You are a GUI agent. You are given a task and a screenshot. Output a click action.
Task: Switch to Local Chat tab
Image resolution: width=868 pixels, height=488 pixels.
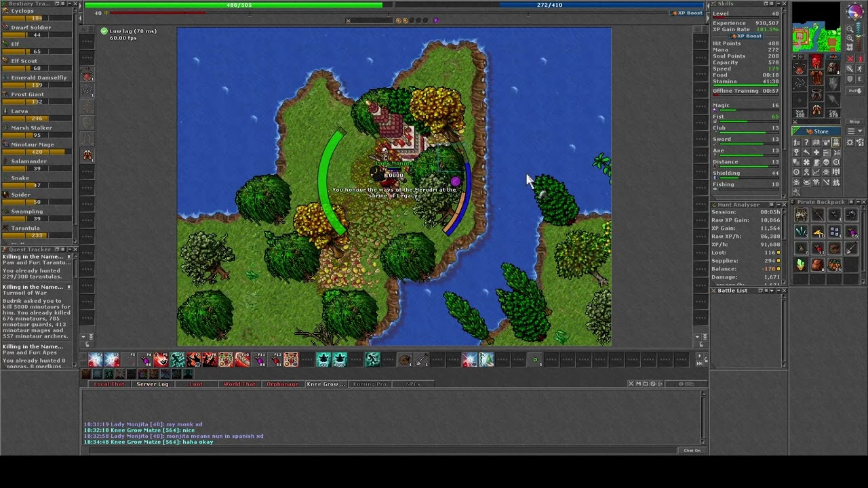click(x=110, y=384)
